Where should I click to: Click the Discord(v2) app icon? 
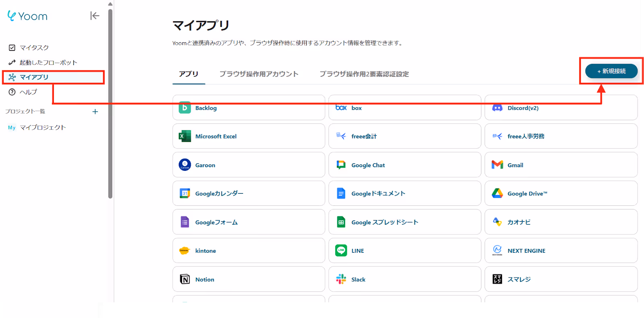pyautogui.click(x=497, y=108)
